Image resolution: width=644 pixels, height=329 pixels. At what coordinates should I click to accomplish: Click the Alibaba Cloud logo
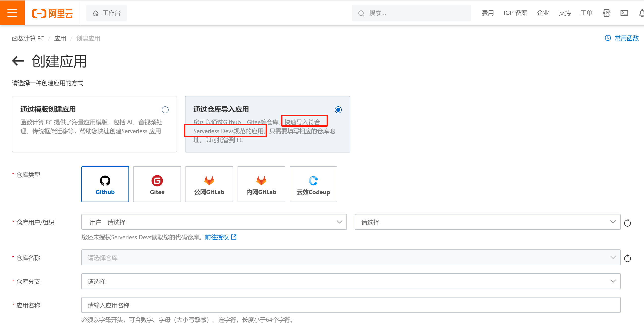pyautogui.click(x=52, y=13)
